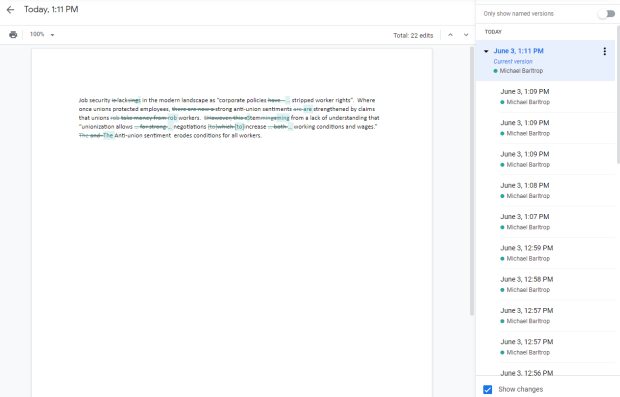This screenshot has width=620, height=397.
Task: Click the Today, 1:11 PM title
Action: click(51, 9)
